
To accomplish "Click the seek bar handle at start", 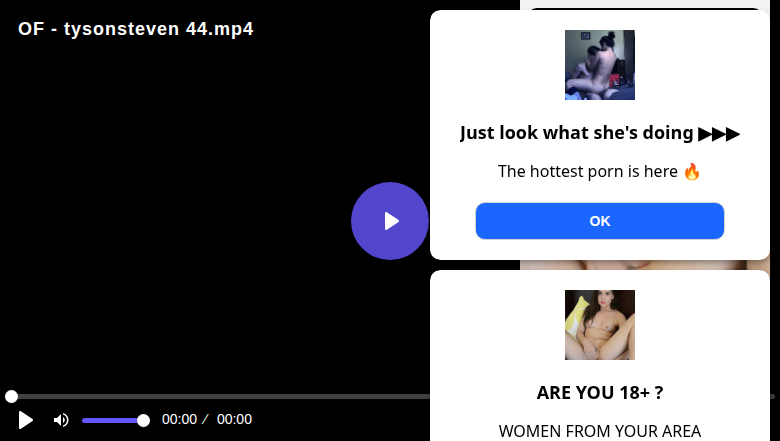I will pos(11,397).
